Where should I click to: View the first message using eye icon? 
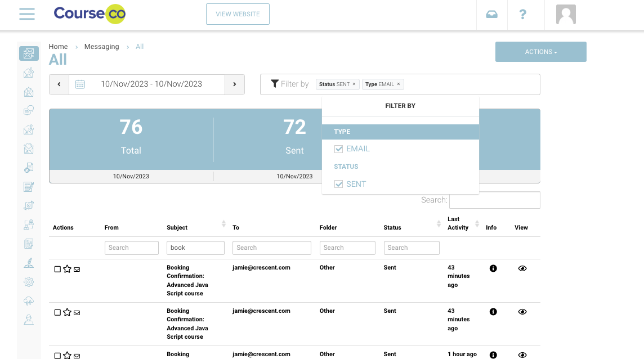522,268
